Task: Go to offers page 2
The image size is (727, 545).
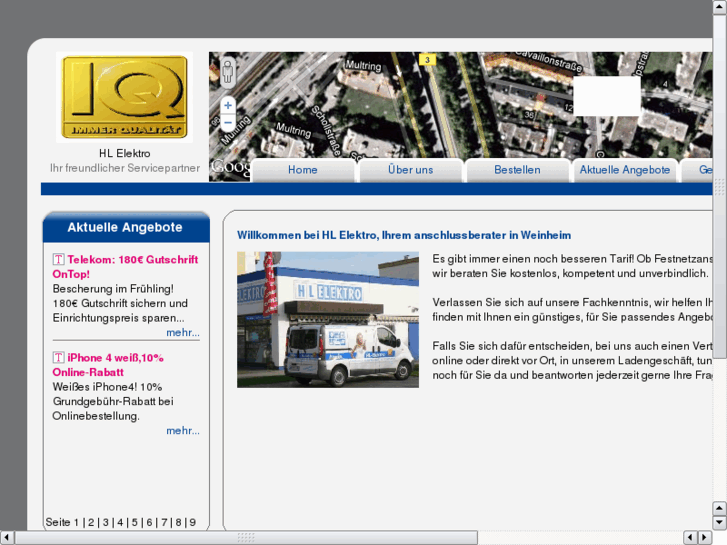Action: [x=91, y=523]
